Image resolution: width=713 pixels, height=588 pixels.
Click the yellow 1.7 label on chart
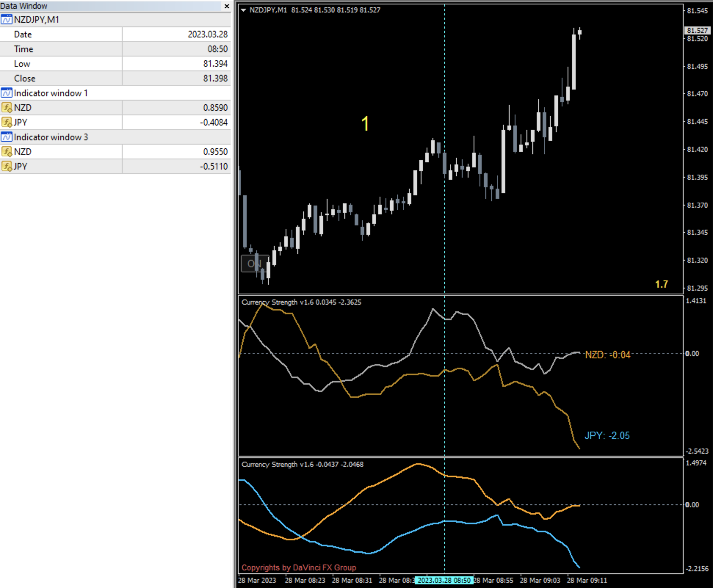[x=661, y=284]
